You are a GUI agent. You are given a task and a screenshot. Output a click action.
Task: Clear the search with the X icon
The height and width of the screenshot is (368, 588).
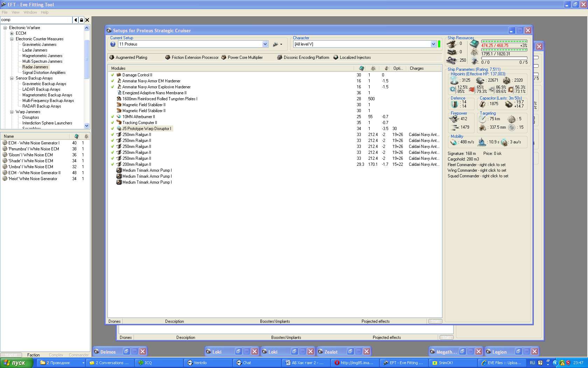click(x=87, y=20)
